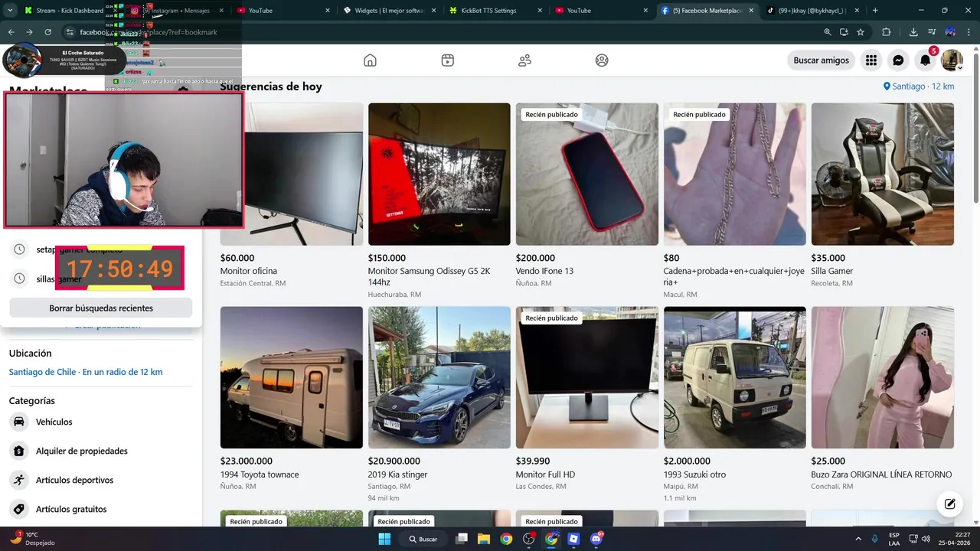
Task: Click Borrar búsquedas recientes button
Action: tap(101, 308)
